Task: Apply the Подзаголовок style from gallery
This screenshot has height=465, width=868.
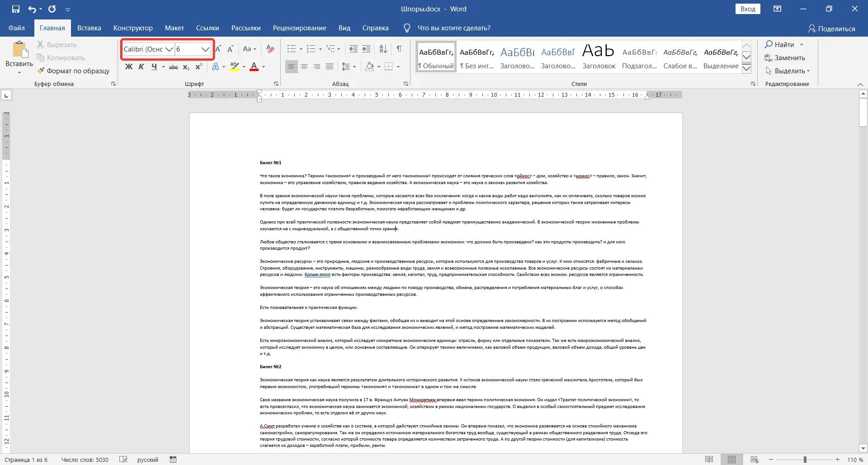Action: pyautogui.click(x=639, y=57)
